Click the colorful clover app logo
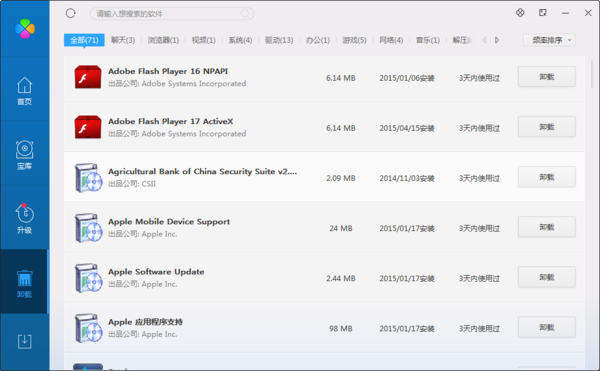 [x=25, y=29]
